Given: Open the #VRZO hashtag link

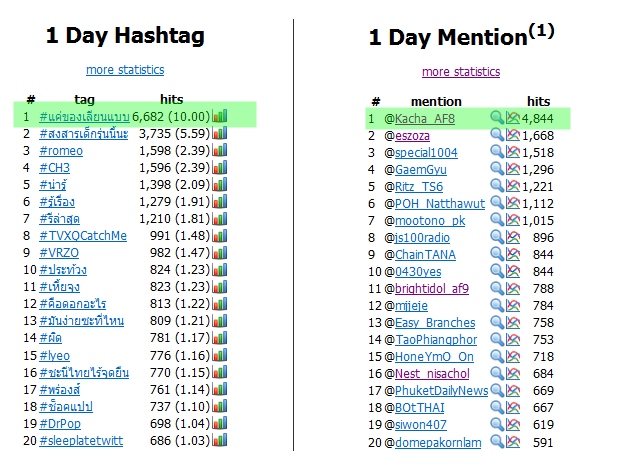Looking at the screenshot, I should pos(59,252).
